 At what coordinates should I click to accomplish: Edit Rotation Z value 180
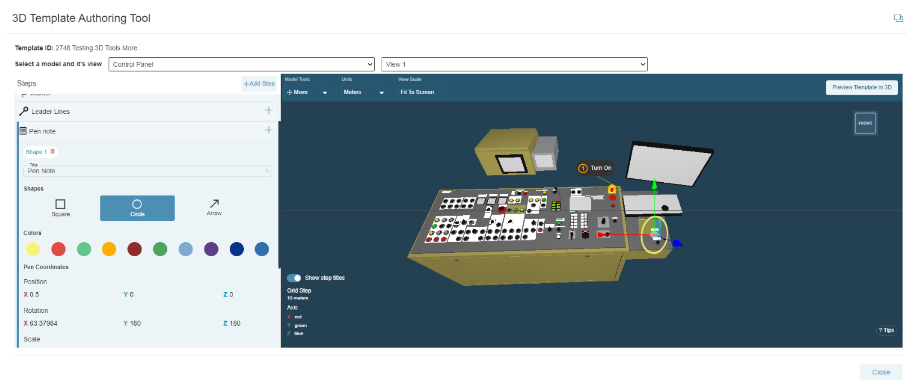point(235,323)
